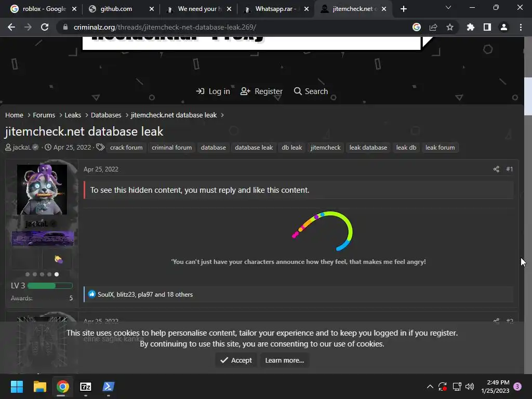The width and height of the screenshot is (532, 399).
Task: Click the post #1 timestamp Apr 25, 2022
Action: pos(101,169)
